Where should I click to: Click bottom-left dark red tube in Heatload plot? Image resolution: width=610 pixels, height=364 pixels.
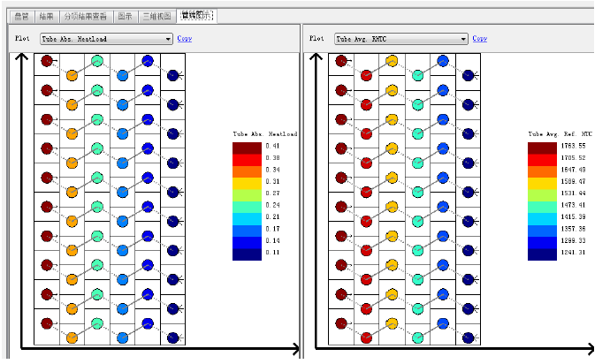coord(46,323)
